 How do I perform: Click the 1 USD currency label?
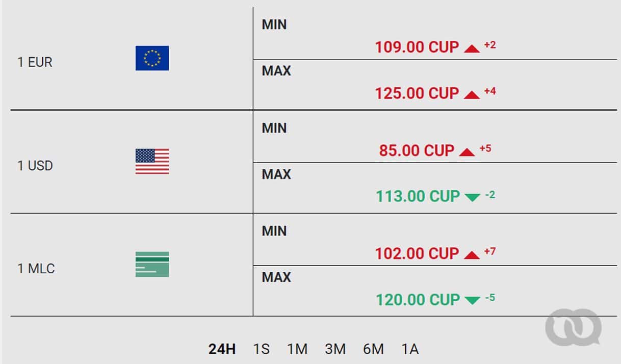35,166
